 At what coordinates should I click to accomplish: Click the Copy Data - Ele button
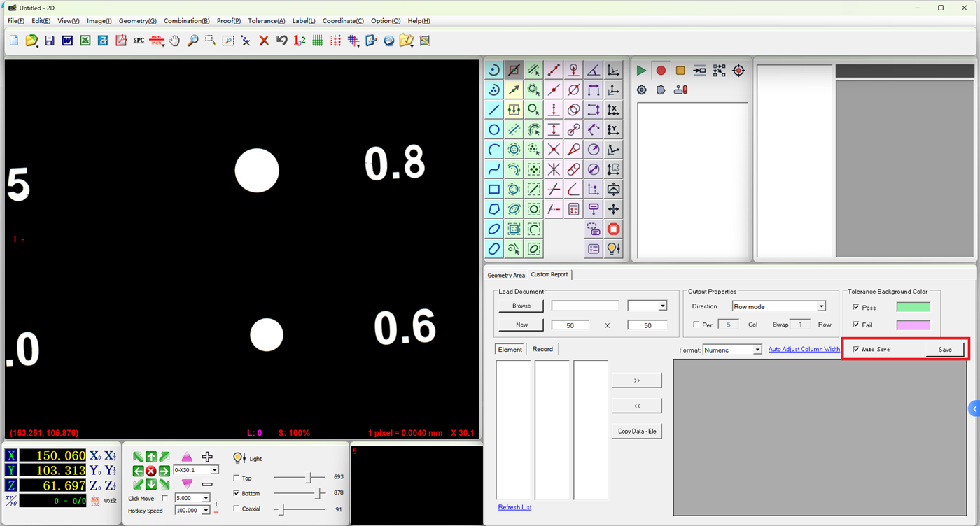(637, 431)
